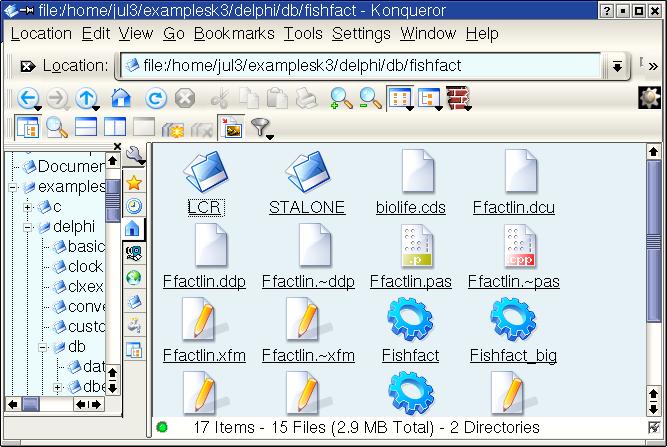
Task: Open the window context help button
Action: [606, 11]
